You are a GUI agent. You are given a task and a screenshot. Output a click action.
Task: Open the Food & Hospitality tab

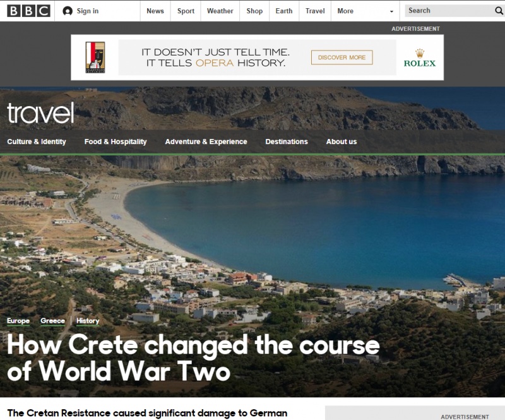click(116, 141)
